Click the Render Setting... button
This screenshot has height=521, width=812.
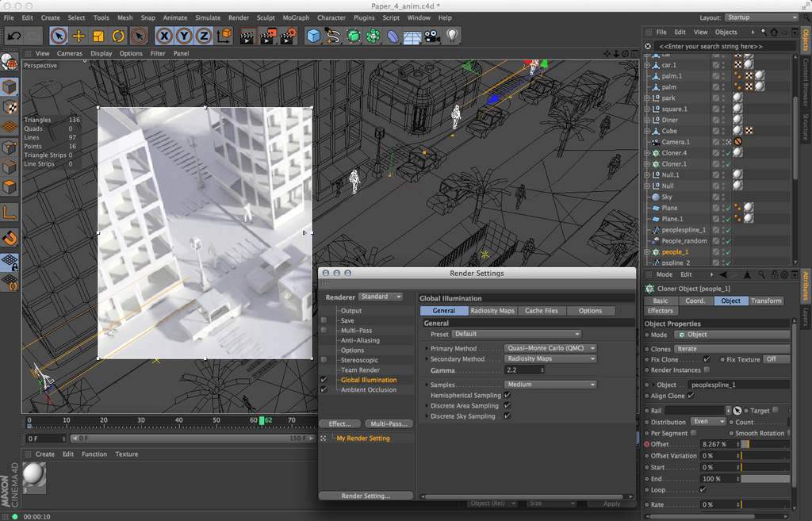tap(366, 496)
